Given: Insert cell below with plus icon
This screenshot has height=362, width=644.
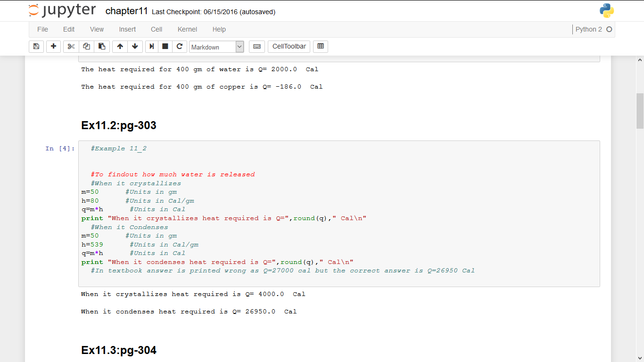Looking at the screenshot, I should (53, 46).
